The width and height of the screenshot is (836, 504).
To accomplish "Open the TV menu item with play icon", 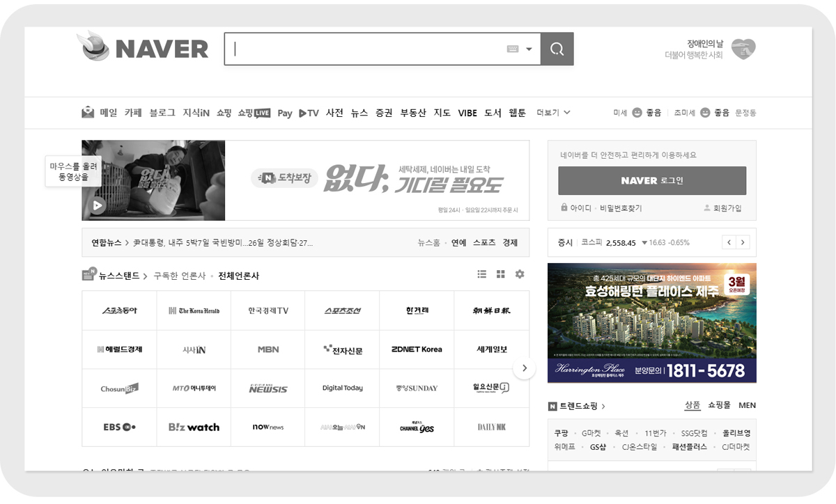I will click(309, 113).
